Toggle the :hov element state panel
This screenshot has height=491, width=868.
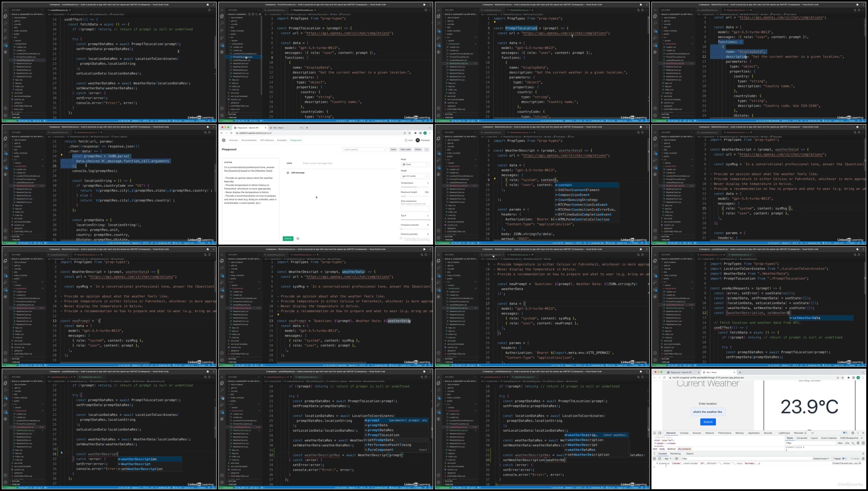[840, 443]
